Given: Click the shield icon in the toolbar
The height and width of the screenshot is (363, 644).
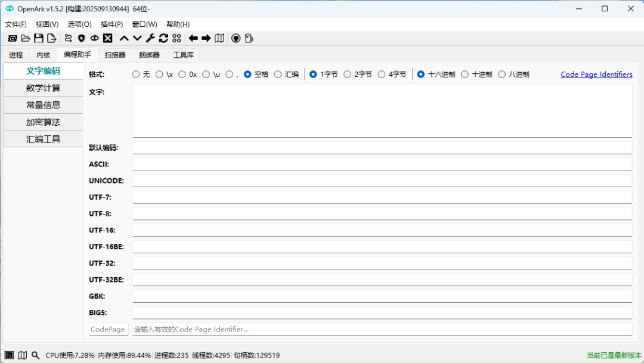Looking at the screenshot, I should point(82,38).
